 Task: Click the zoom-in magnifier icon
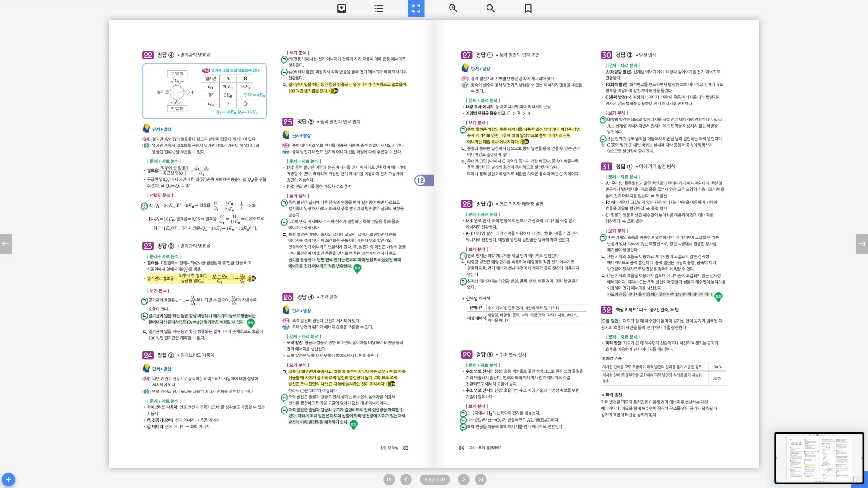pos(453,8)
